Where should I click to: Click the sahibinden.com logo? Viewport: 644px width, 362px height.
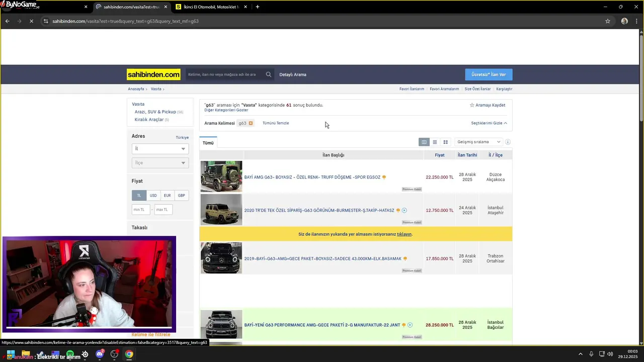(x=153, y=74)
